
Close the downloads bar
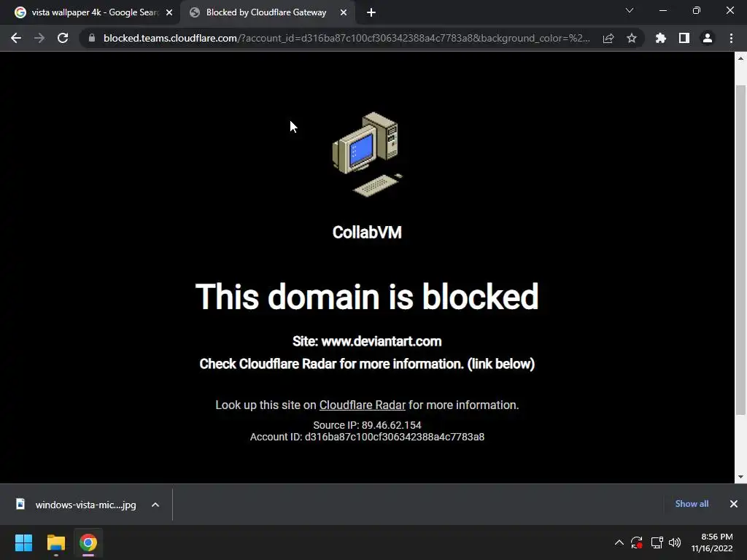click(734, 504)
